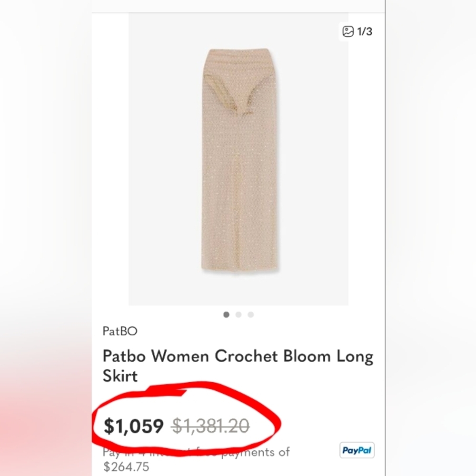Click the word Long in product title
The width and height of the screenshot is (476, 476).
[x=355, y=357]
